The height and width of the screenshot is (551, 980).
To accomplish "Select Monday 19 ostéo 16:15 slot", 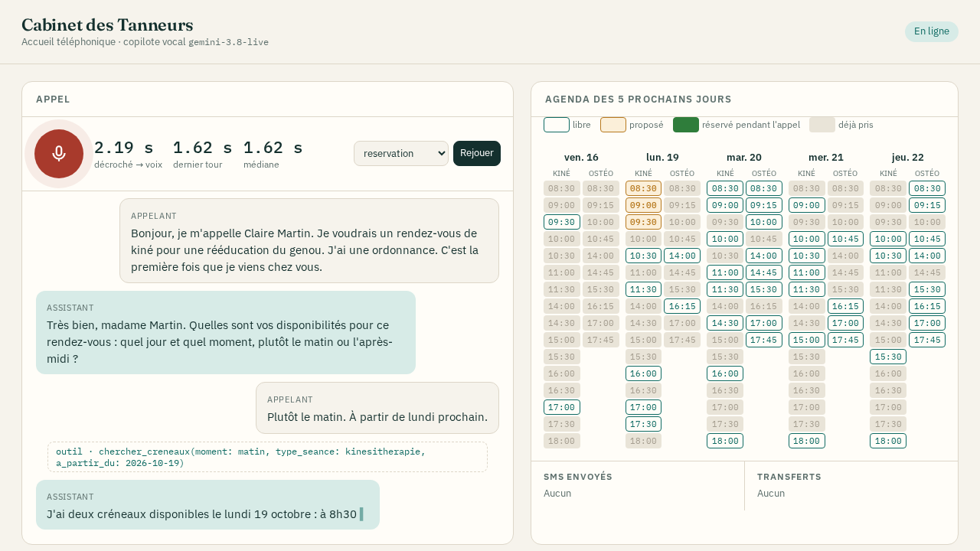I will click(x=682, y=306).
